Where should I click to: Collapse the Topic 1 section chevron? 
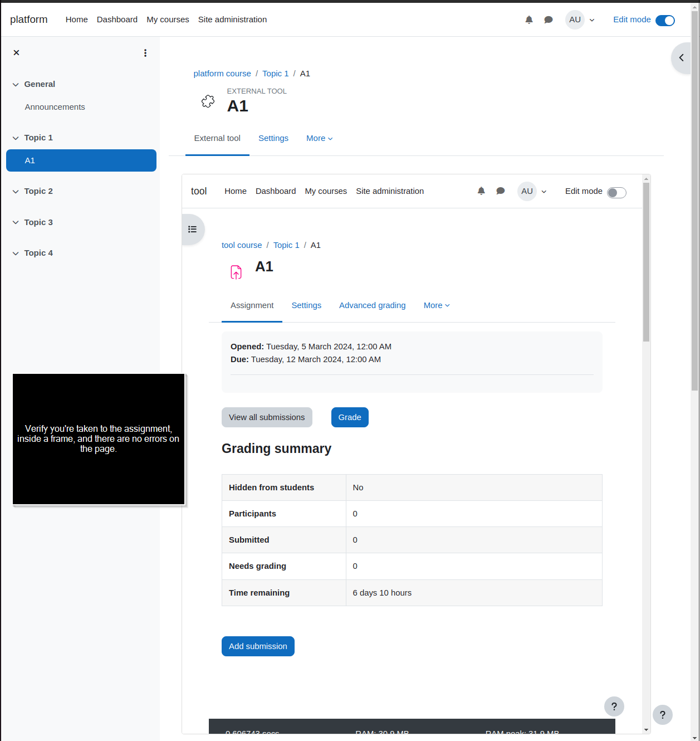[16, 138]
